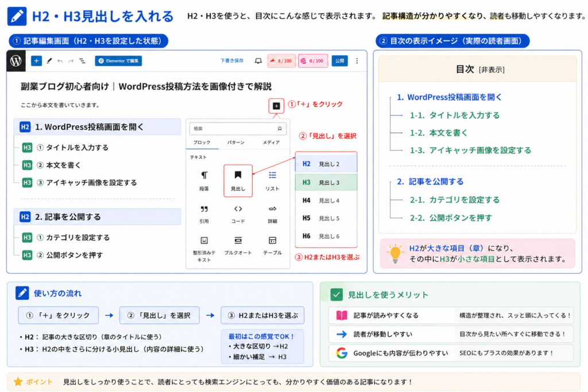Screen dimensions: 588x392
Task: Select the 段落 paragraph block
Action: pyautogui.click(x=204, y=181)
